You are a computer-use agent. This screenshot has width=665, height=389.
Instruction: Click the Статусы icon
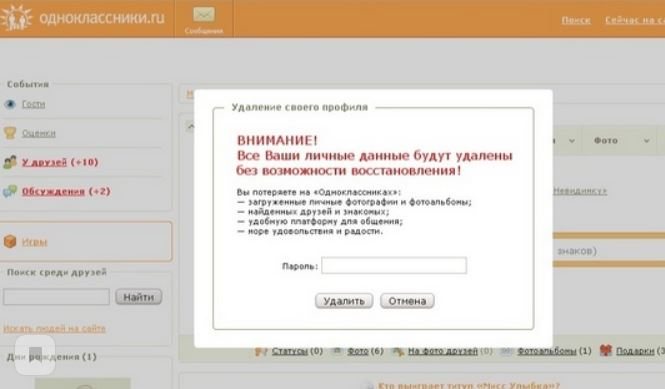click(x=261, y=351)
